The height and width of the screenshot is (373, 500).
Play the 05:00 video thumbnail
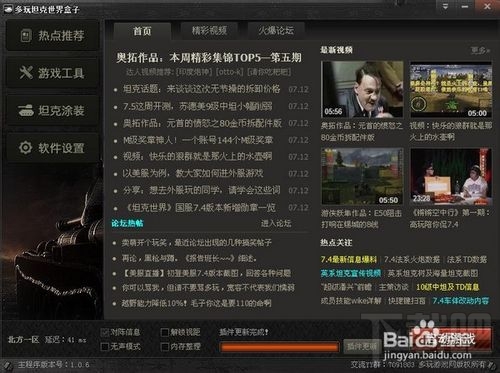click(451, 90)
